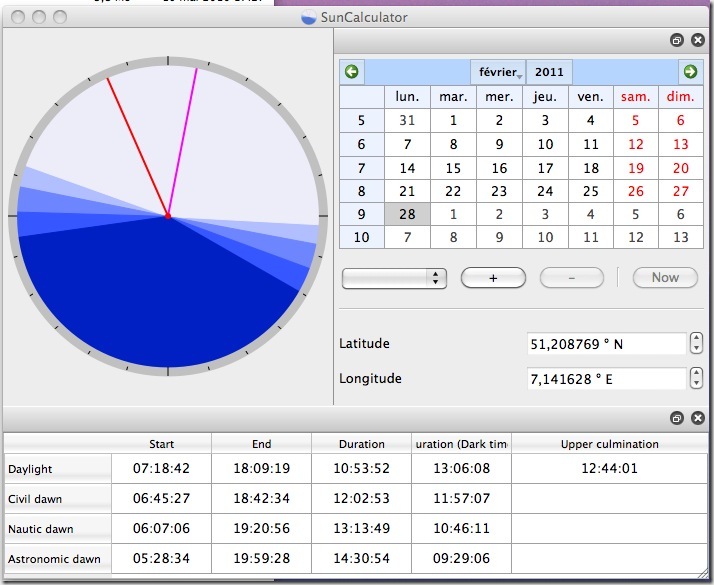The width and height of the screenshot is (714, 585).
Task: Click the upper culmination value 12:44:01
Action: coord(609,468)
